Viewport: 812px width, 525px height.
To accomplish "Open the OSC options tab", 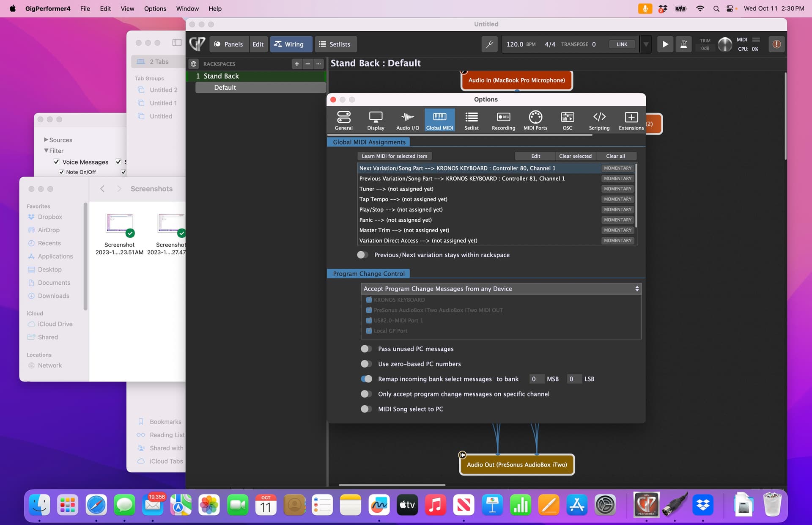I will 567,120.
